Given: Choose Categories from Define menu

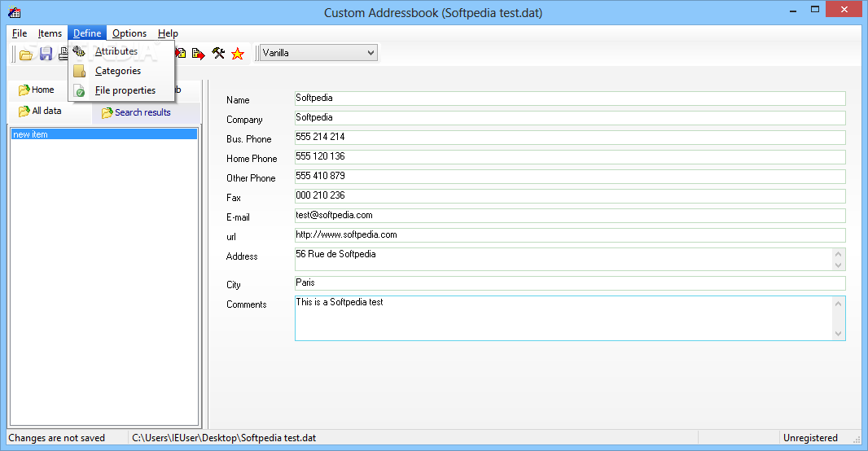Looking at the screenshot, I should pyautogui.click(x=121, y=71).
